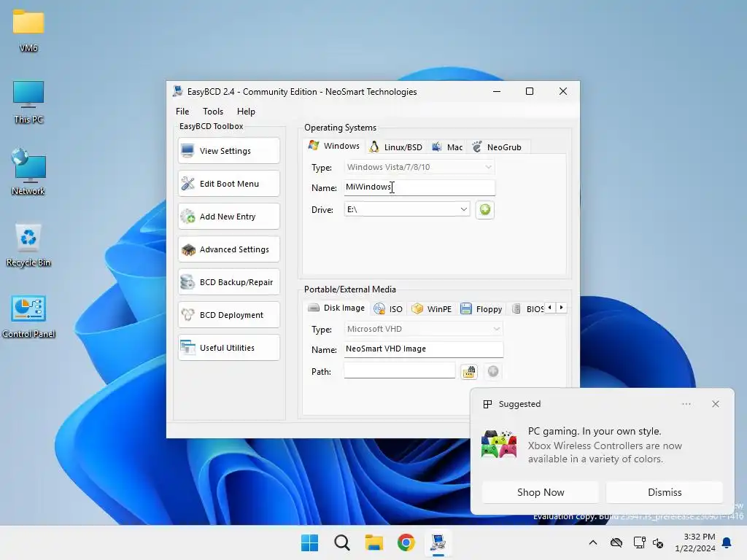Image resolution: width=747 pixels, height=560 pixels.
Task: Click green plus Add Entry icon
Action: [x=484, y=209]
